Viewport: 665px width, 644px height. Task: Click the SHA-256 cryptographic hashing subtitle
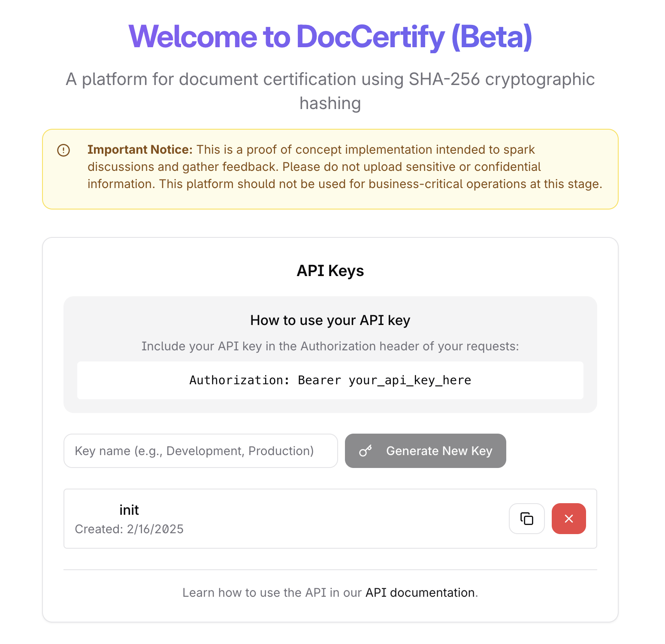point(330,91)
